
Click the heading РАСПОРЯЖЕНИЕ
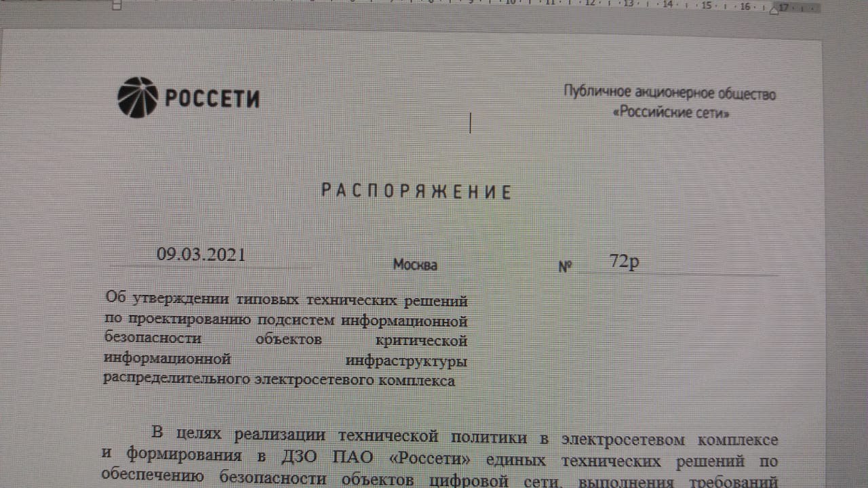tap(416, 191)
